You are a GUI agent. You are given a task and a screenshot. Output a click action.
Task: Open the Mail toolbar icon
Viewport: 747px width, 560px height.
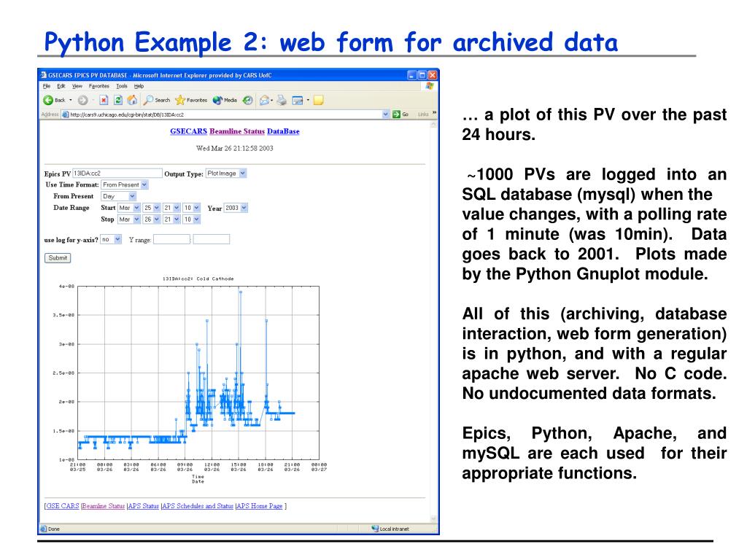(264, 100)
